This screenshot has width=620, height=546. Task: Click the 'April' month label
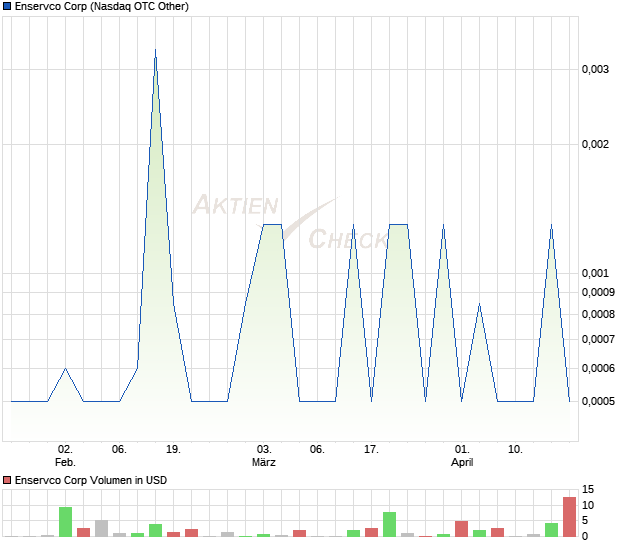[462, 462]
